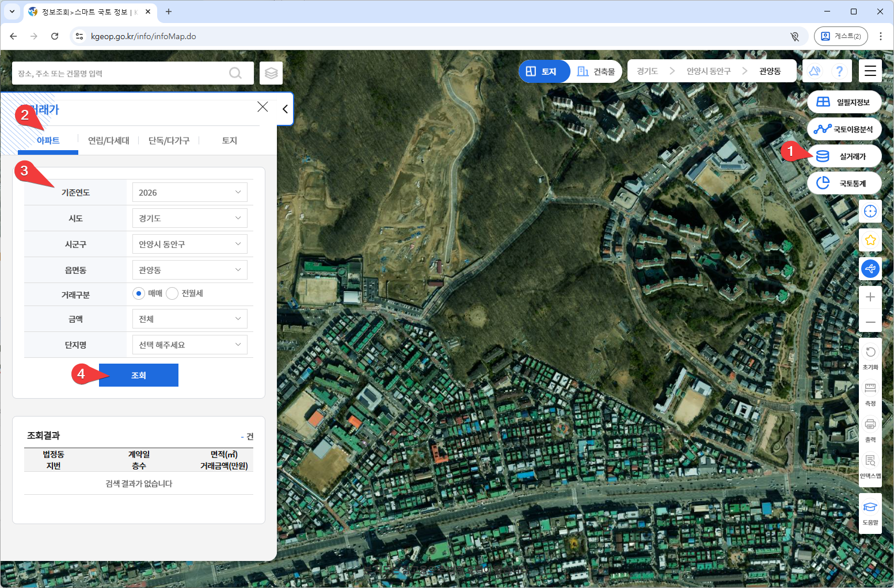894x588 pixels.
Task: Open the hamburger menu at top right
Action: 870,71
